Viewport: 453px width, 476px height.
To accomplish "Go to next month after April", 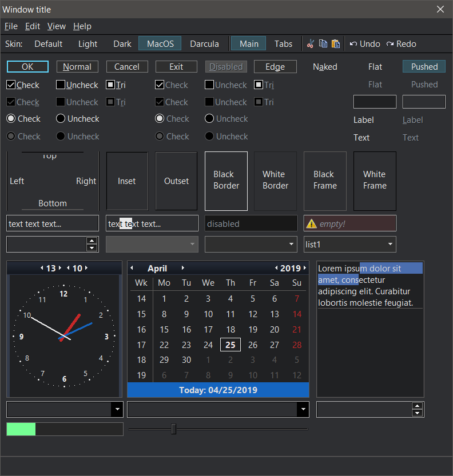I will tap(183, 268).
